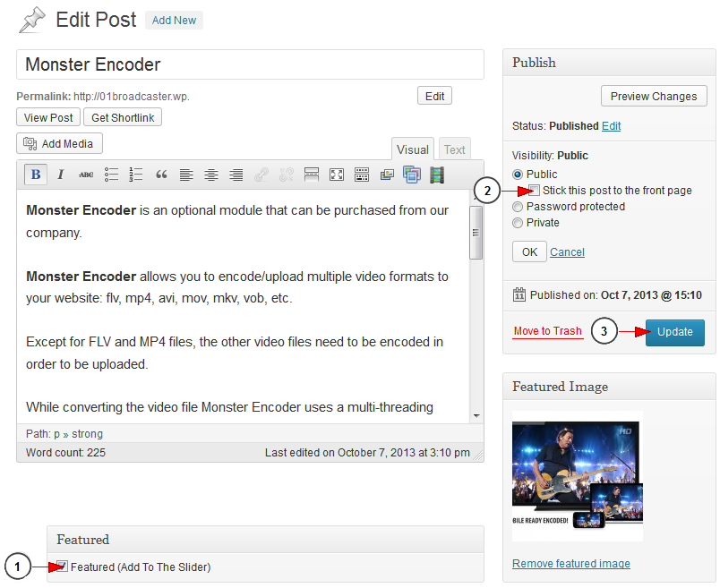720x588 pixels.
Task: Click the Add New button
Action: [x=174, y=21]
